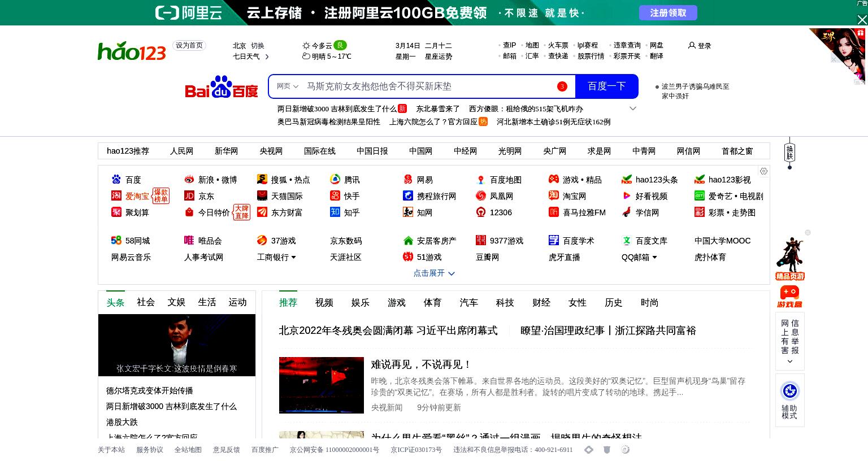Open 张文宏 news video thumbnail
868x461 pixels.
tap(177, 345)
